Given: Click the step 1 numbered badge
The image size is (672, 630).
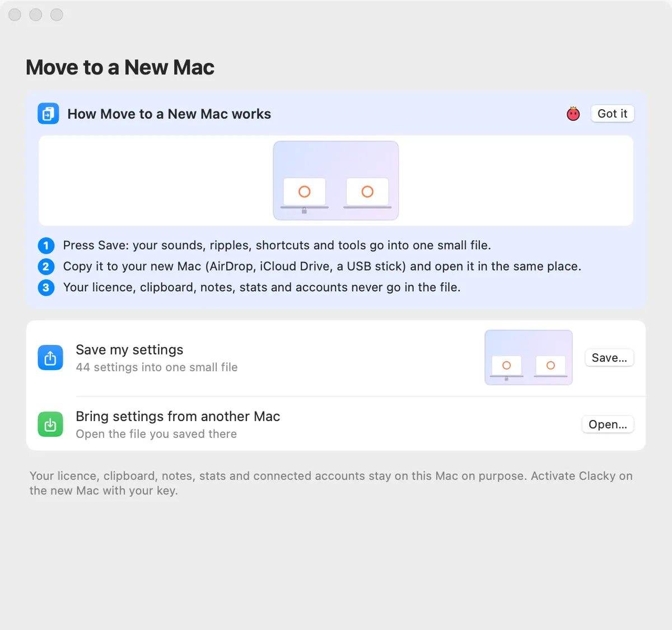Looking at the screenshot, I should tap(46, 245).
